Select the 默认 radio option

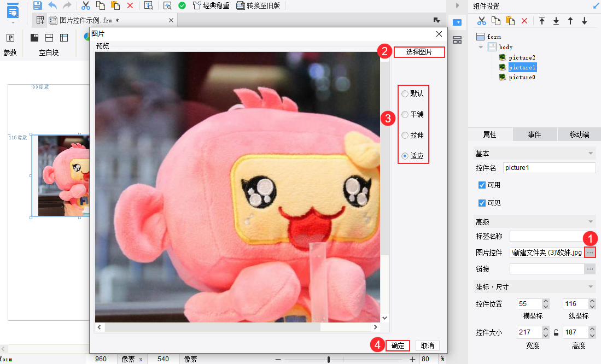click(405, 94)
